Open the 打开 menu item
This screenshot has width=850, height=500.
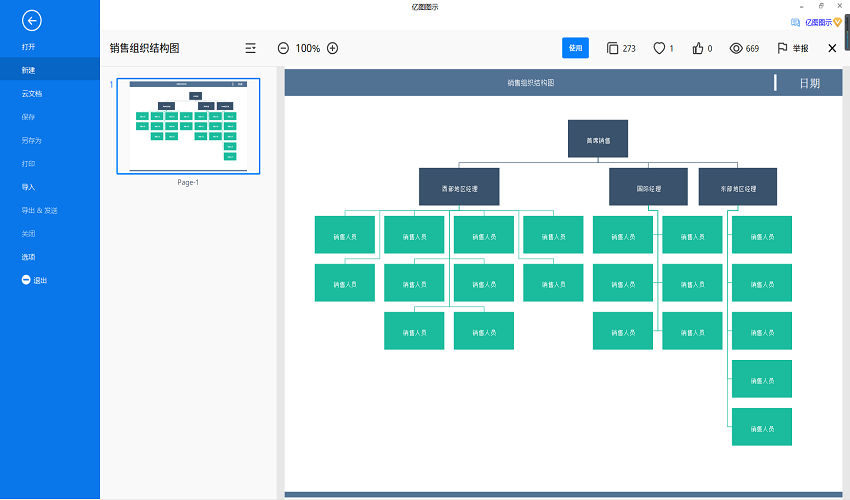pos(28,47)
